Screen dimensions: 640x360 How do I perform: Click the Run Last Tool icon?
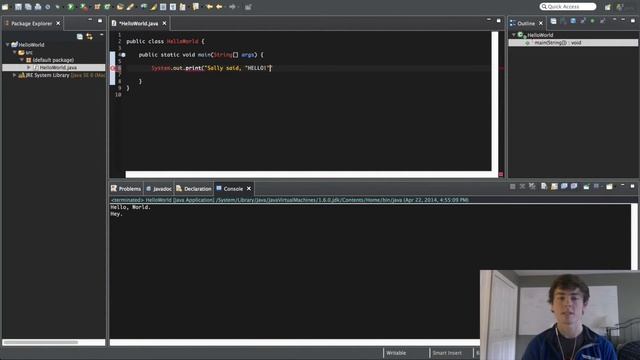coord(84,7)
